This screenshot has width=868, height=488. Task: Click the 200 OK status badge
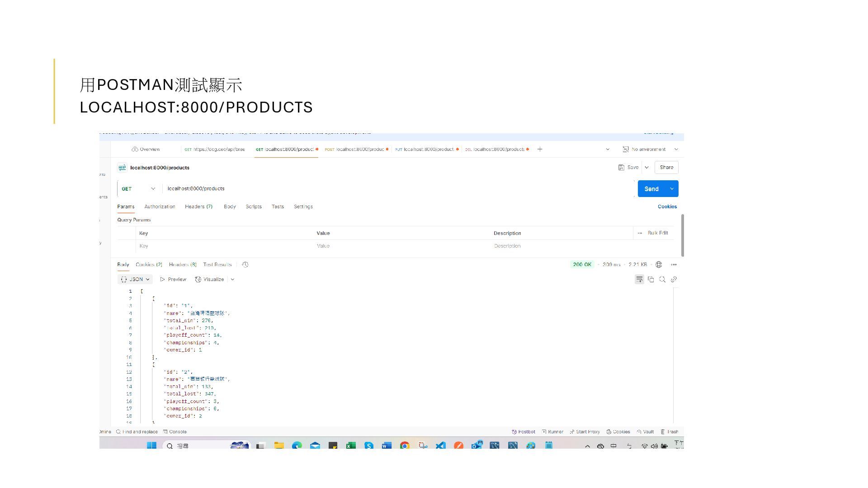coord(582,265)
